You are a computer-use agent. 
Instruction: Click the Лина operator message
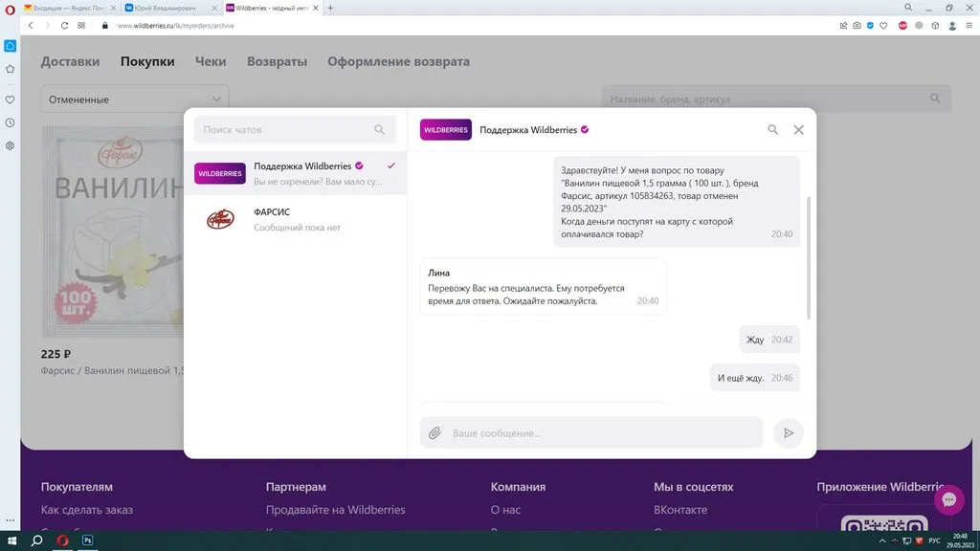(544, 286)
